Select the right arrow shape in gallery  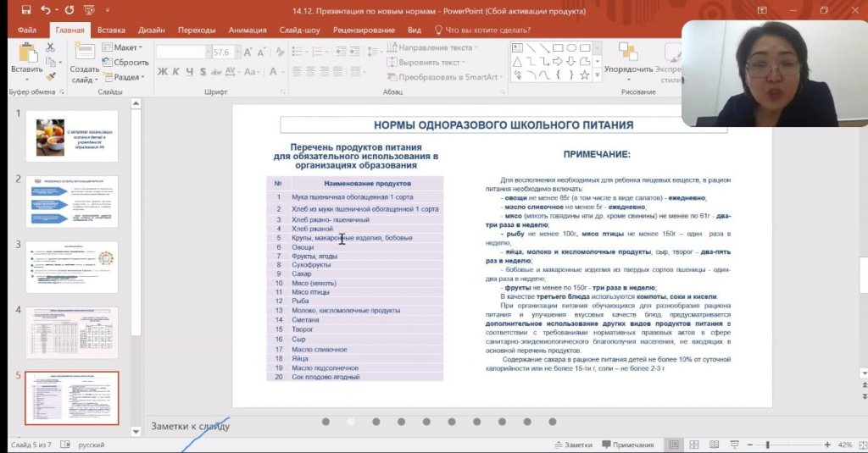pos(558,62)
